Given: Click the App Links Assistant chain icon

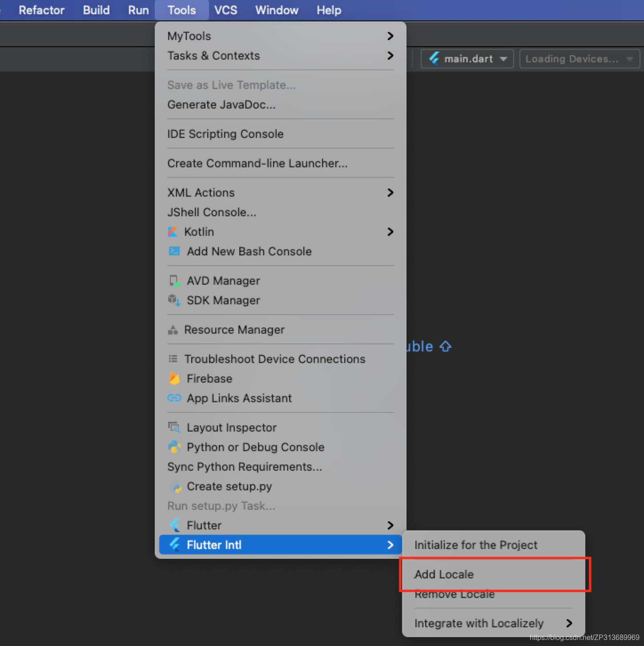Looking at the screenshot, I should coord(174,398).
